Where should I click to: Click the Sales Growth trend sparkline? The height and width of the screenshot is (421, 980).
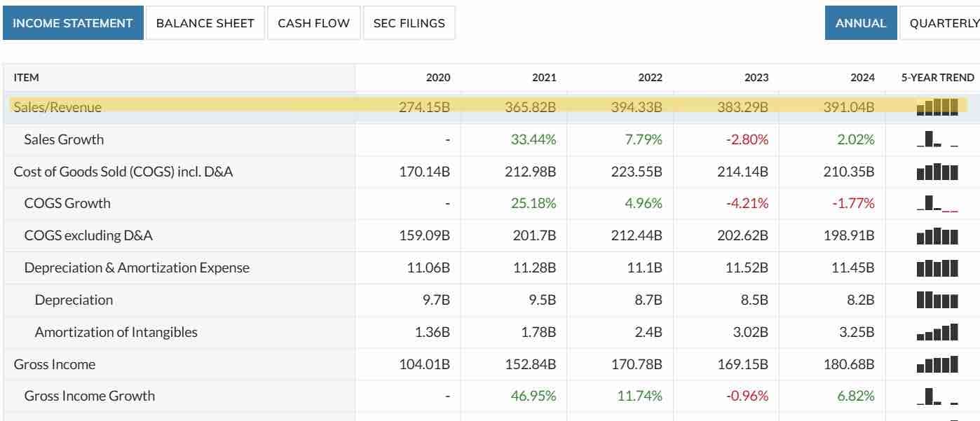(x=937, y=139)
